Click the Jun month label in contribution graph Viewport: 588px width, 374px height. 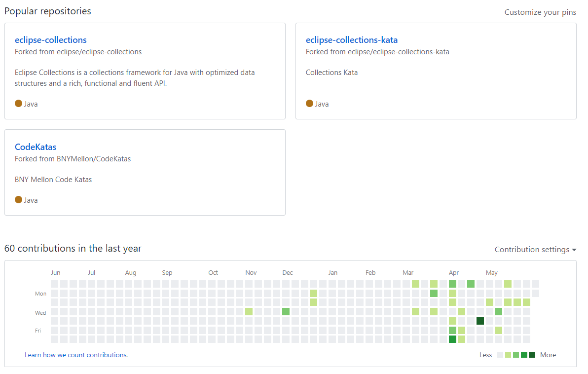pos(56,273)
